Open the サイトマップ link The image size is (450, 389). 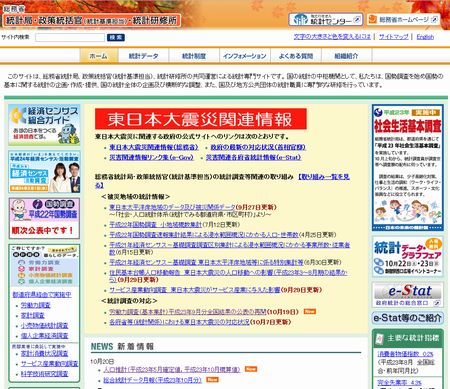[x=394, y=37]
